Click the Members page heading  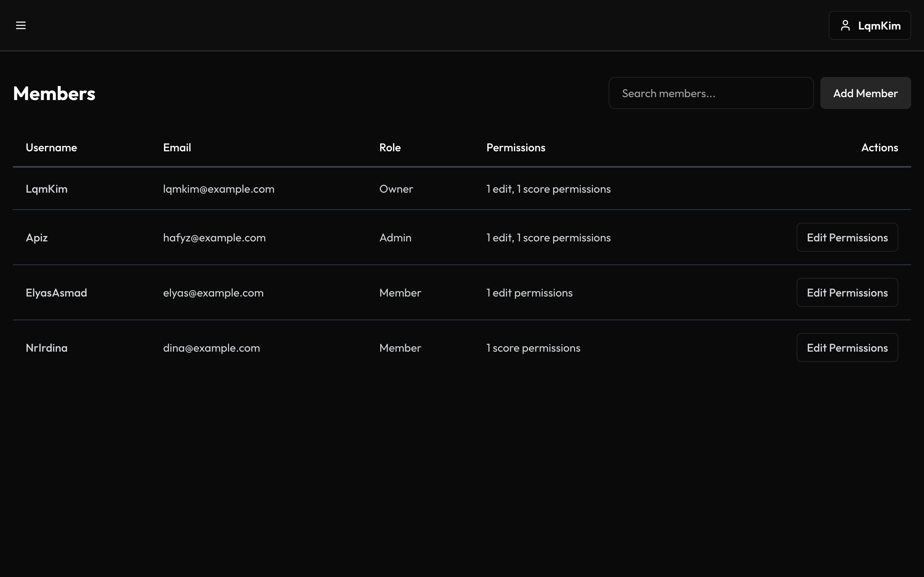54,94
